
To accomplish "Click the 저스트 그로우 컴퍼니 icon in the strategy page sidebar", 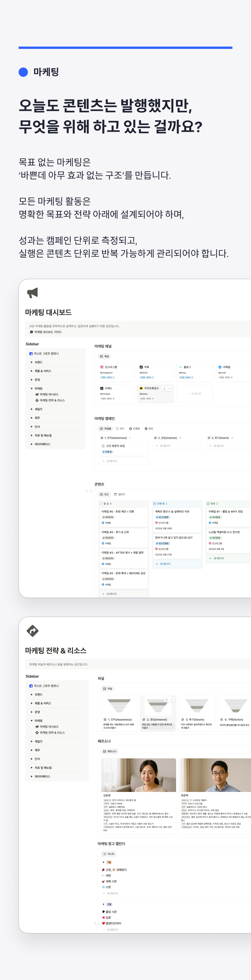I will pyautogui.click(x=31, y=686).
